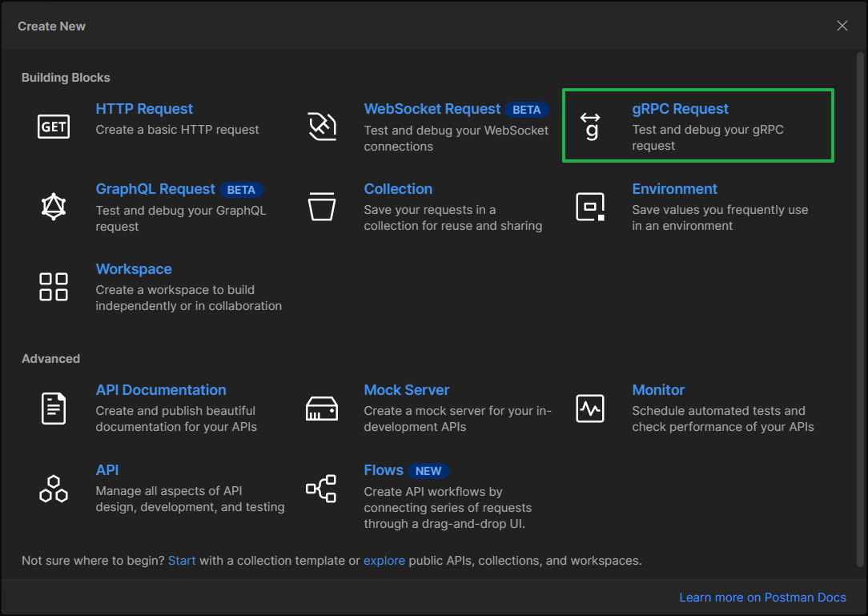Choose the Environment icon
868x616 pixels.
pyautogui.click(x=590, y=207)
